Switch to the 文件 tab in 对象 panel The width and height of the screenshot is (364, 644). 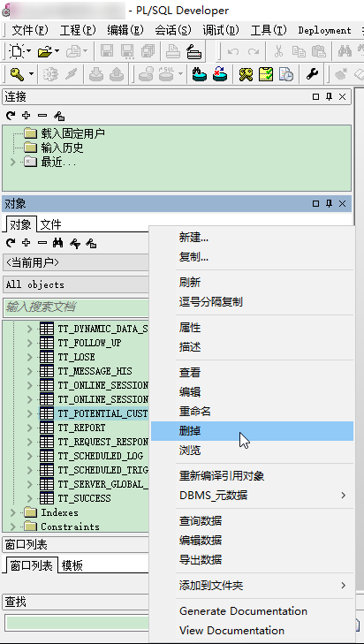pos(51,224)
